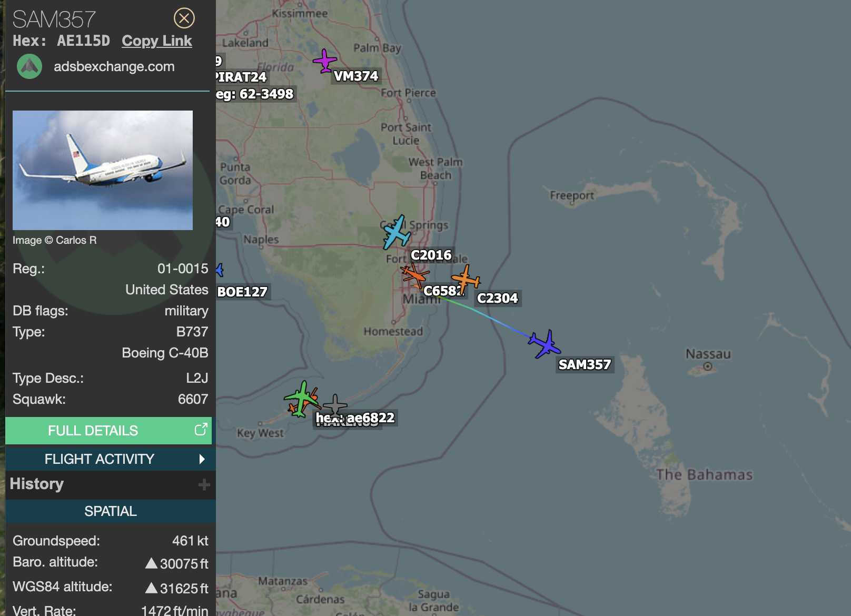Select the C2016 orange helicopter icon

tap(414, 275)
